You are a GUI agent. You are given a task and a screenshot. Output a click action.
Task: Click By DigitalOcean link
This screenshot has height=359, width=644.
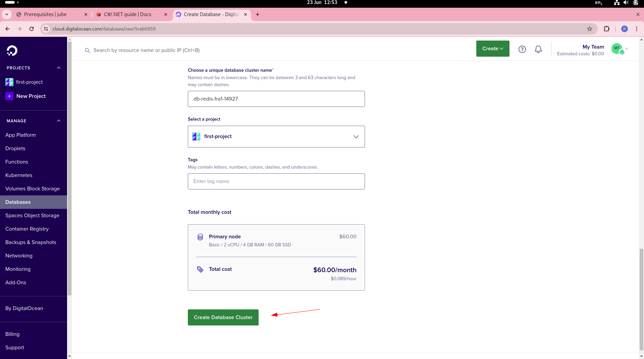point(24,308)
